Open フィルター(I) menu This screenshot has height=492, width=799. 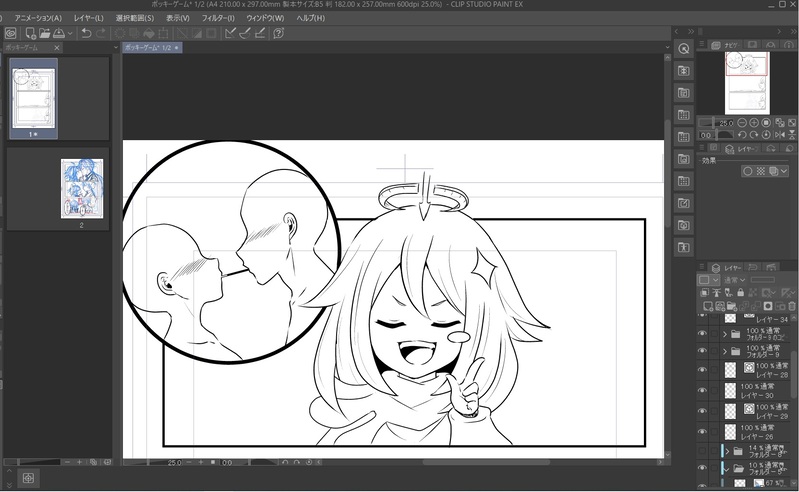(x=218, y=18)
